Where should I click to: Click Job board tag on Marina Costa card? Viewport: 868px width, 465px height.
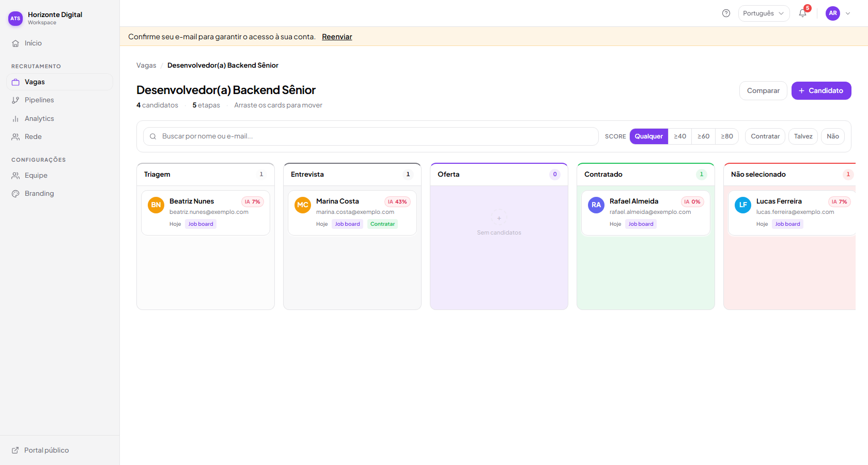(x=347, y=224)
